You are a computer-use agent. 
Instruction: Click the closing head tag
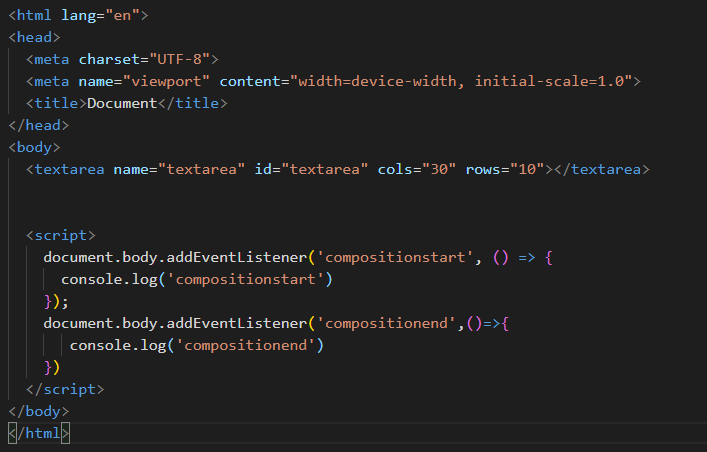coord(39,125)
